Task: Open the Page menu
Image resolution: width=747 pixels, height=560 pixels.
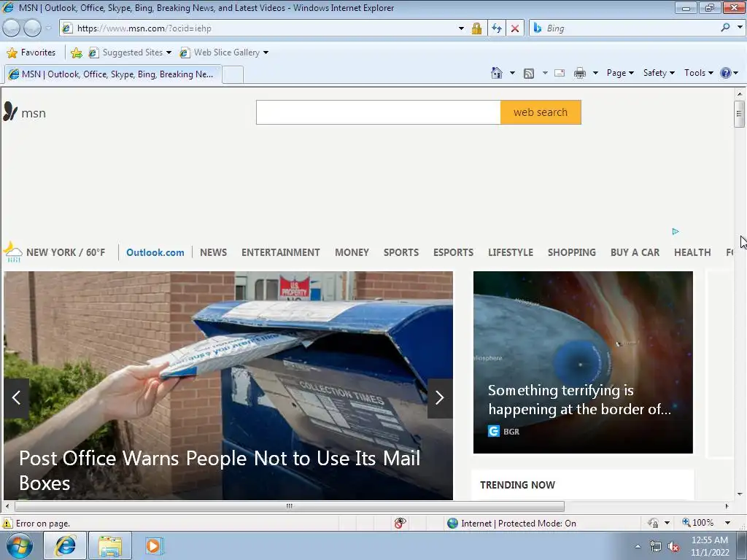Action: point(620,73)
